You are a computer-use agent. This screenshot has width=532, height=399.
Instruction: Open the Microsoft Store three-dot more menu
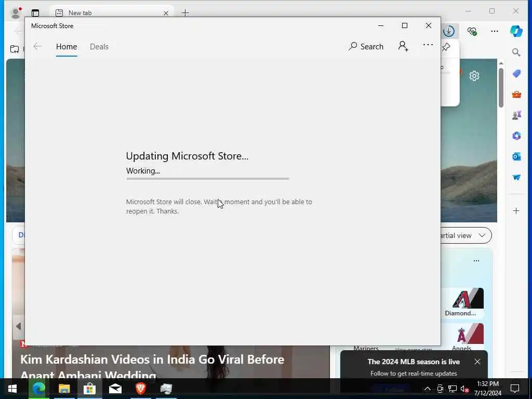coord(428,45)
